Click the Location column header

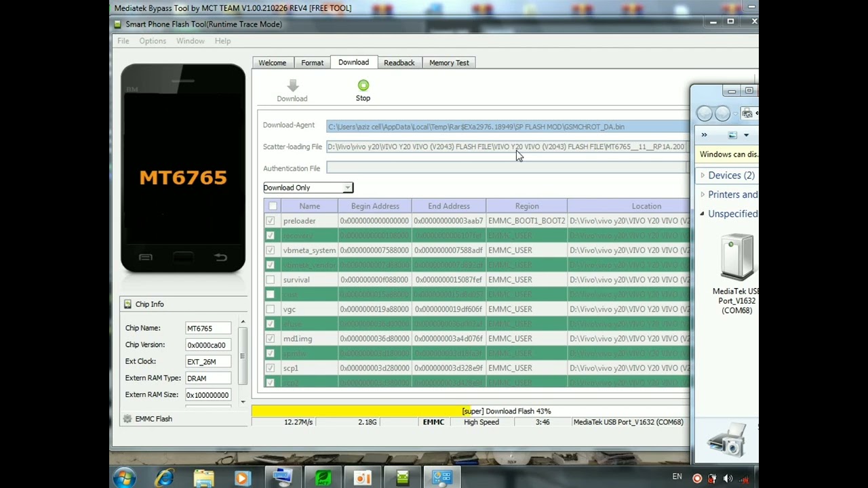(629, 206)
